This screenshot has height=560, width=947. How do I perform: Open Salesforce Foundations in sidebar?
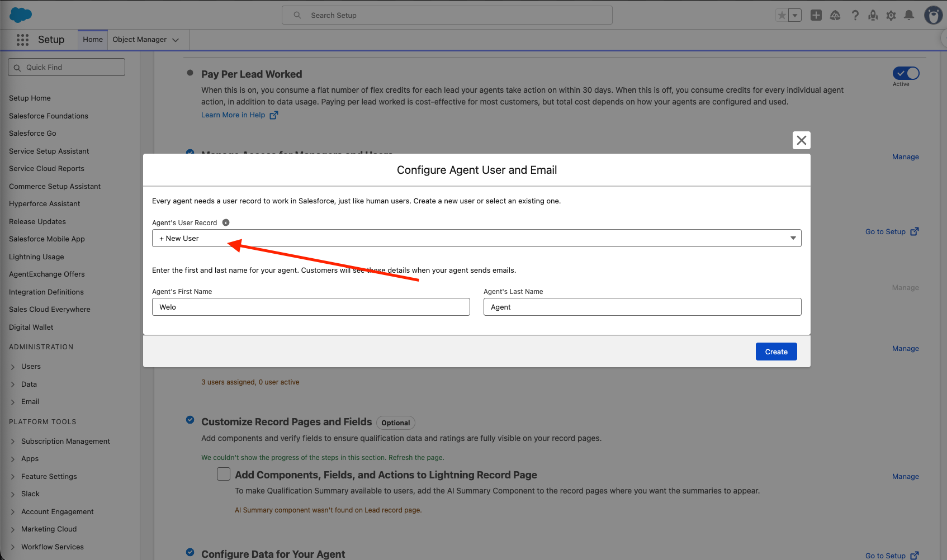49,116
